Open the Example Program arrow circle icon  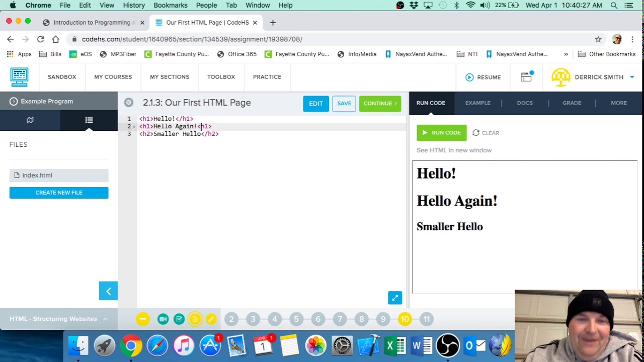point(14,102)
